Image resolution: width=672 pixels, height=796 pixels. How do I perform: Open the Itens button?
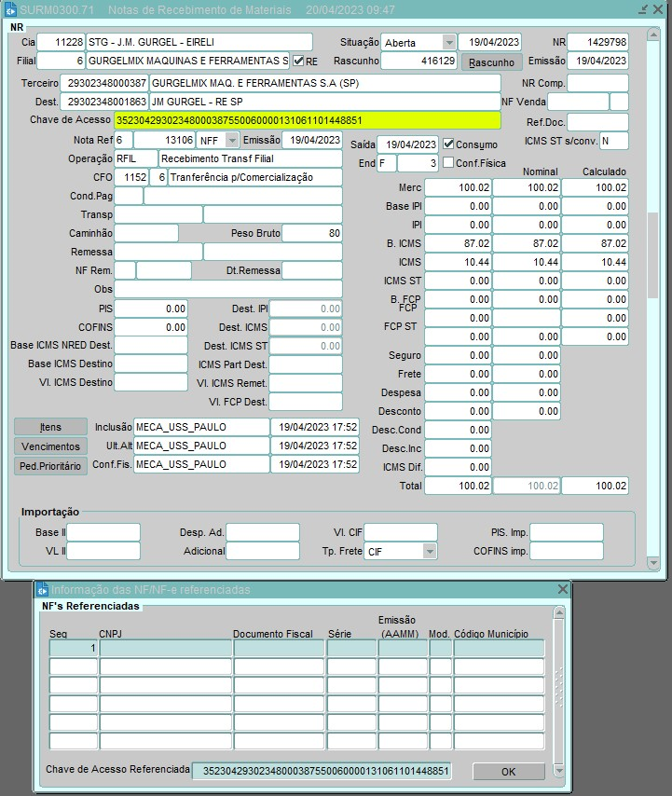coord(50,427)
